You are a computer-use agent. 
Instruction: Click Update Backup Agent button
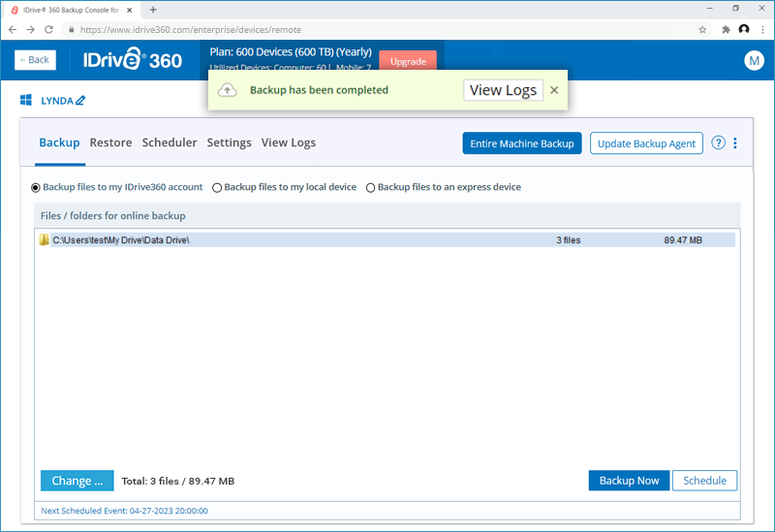pos(646,143)
